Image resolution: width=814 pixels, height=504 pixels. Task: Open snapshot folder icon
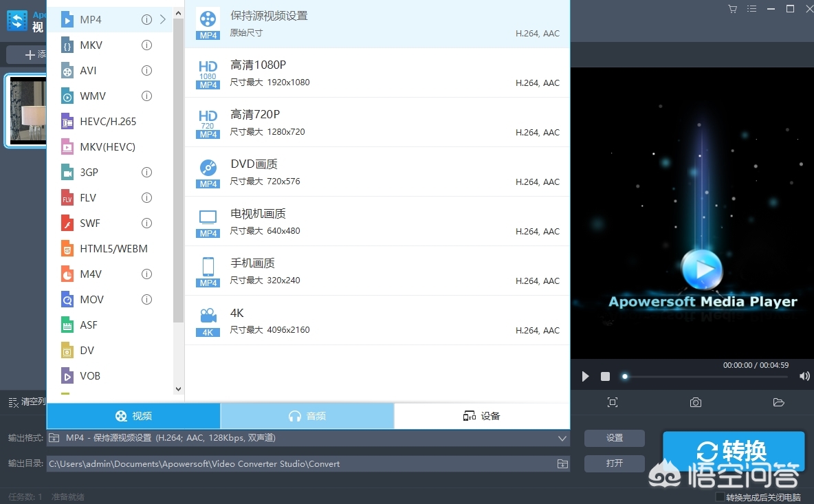(778, 402)
